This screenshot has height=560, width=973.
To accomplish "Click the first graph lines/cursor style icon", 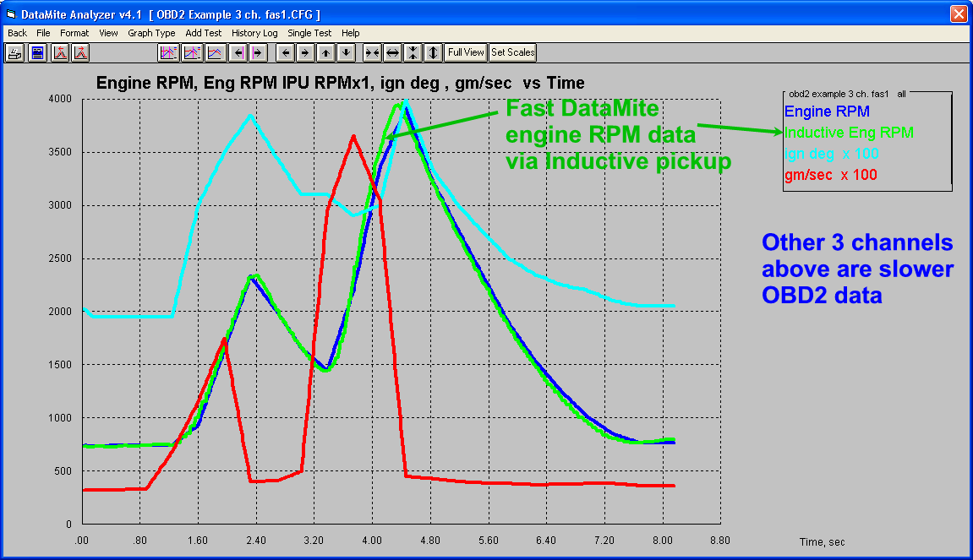I will click(168, 52).
